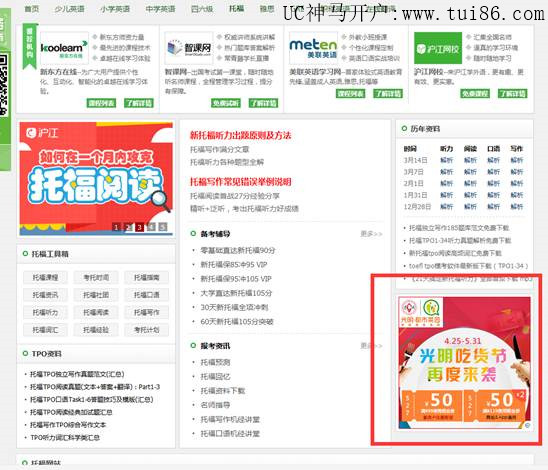Screen dimensions: 548x470
Task: Open headline 新托福听力出题原则及方法
Action: [x=240, y=135]
